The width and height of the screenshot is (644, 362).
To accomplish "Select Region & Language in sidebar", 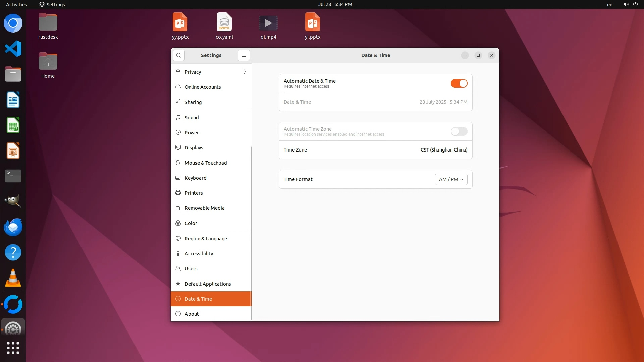I will (206, 239).
